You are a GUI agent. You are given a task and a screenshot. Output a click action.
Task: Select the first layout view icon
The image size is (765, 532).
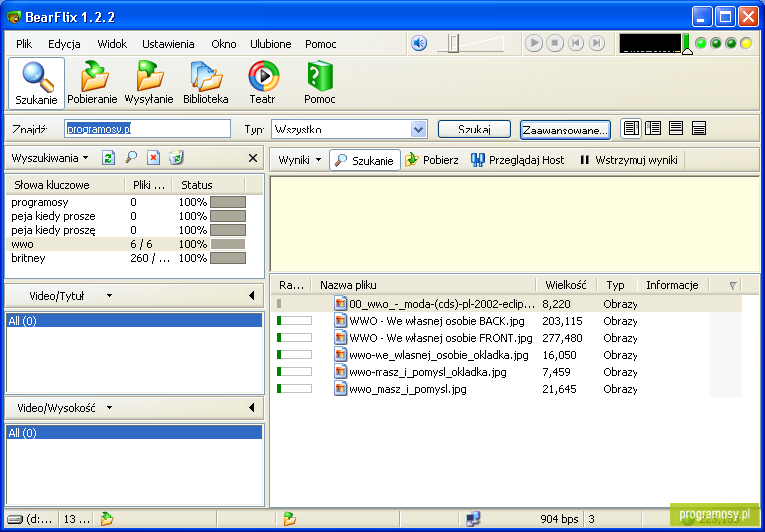click(631, 129)
